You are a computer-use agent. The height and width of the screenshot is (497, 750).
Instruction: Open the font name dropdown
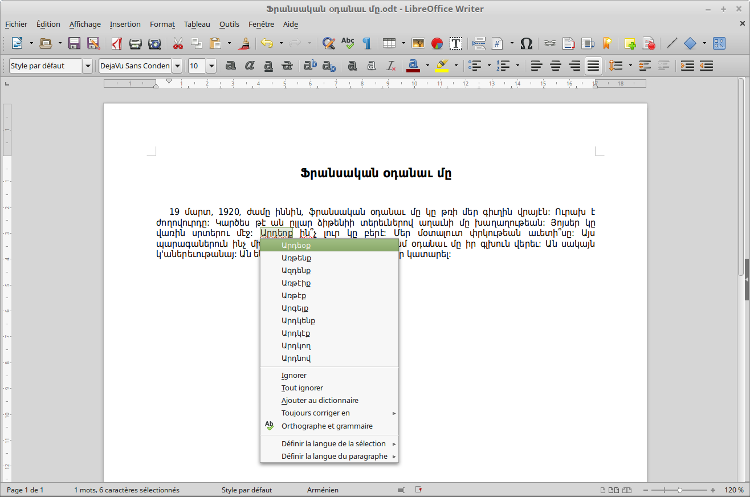click(177, 66)
